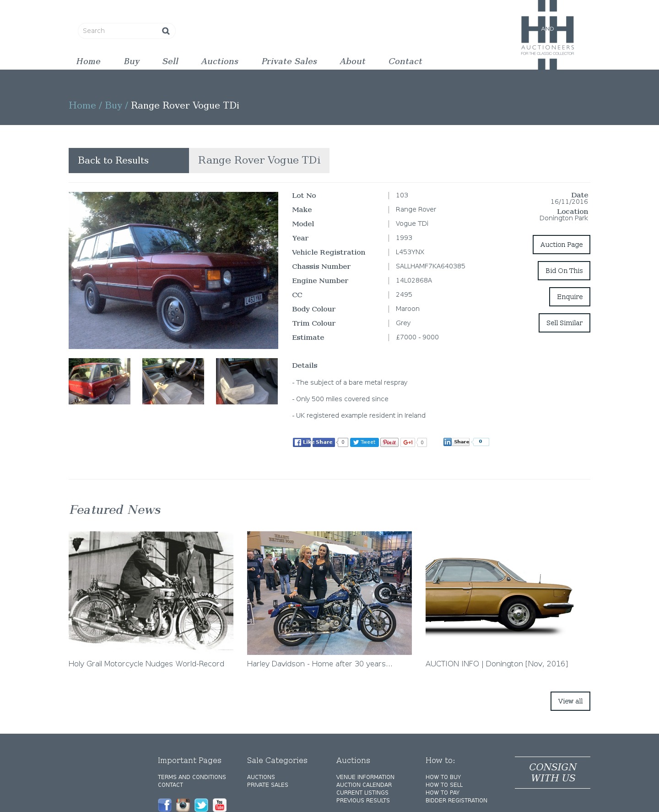Open the Contact footer link
This screenshot has height=812, width=659.
click(x=170, y=785)
